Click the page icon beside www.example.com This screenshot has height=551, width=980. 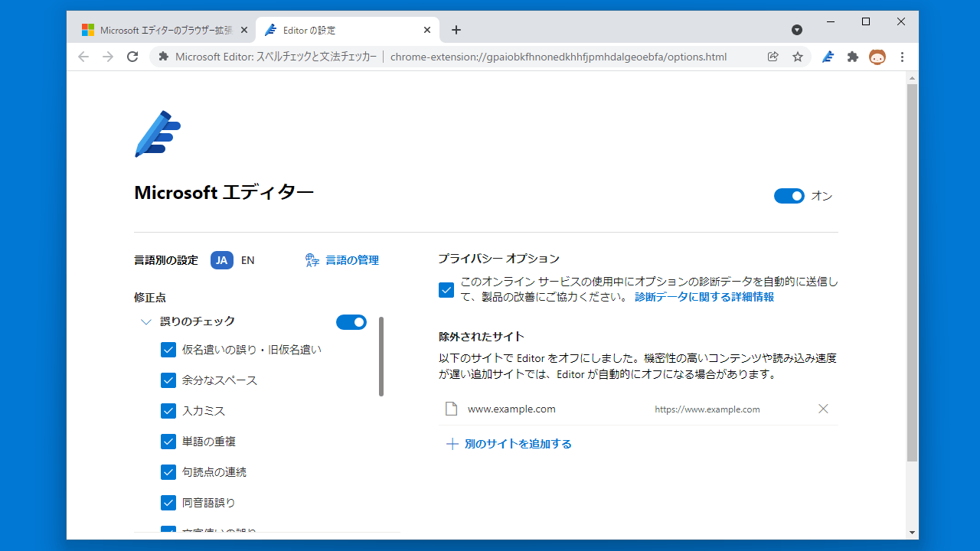pyautogui.click(x=451, y=409)
